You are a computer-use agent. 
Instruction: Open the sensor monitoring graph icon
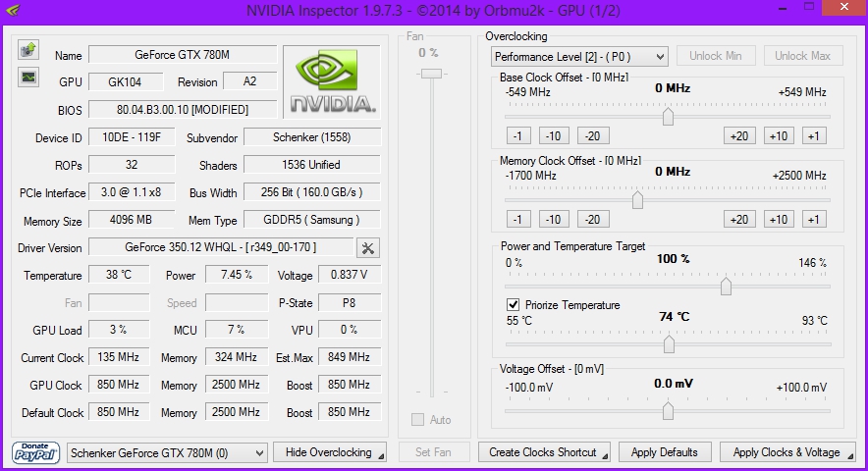[x=27, y=77]
